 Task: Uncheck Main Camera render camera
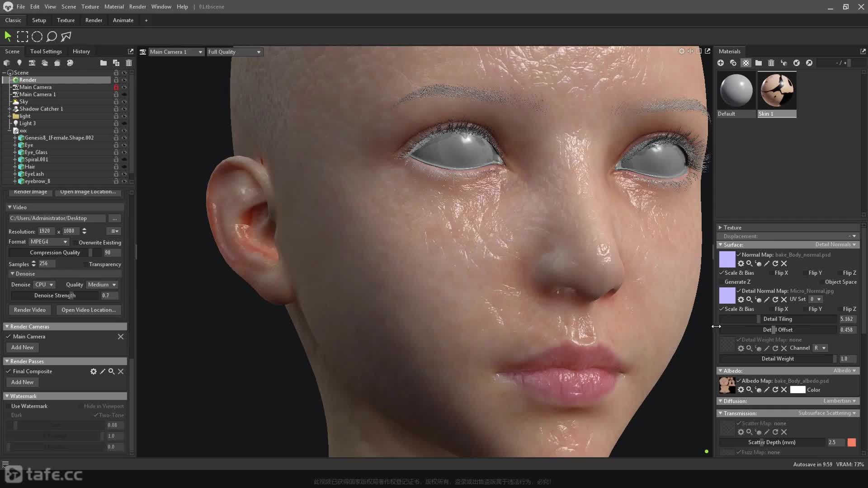pos(8,337)
